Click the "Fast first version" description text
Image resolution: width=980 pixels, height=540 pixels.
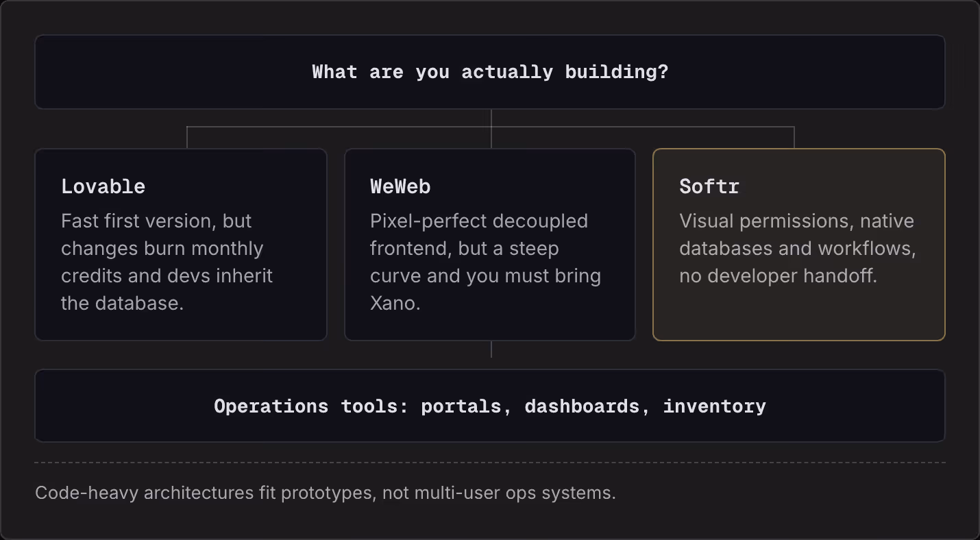click(x=167, y=262)
